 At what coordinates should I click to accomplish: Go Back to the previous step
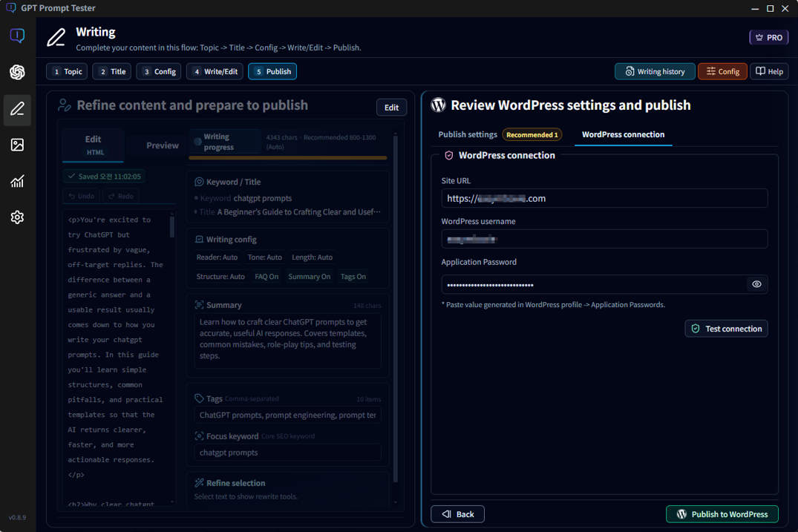pos(457,514)
